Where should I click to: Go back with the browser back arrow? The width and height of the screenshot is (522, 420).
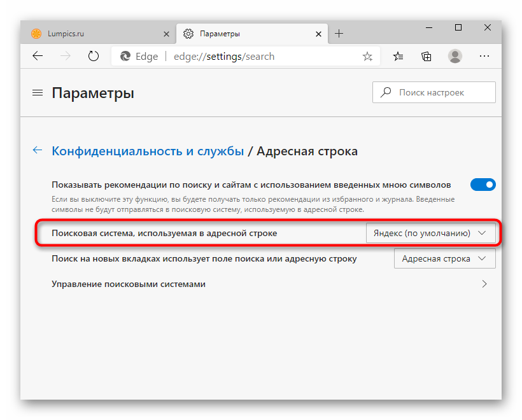[38, 56]
